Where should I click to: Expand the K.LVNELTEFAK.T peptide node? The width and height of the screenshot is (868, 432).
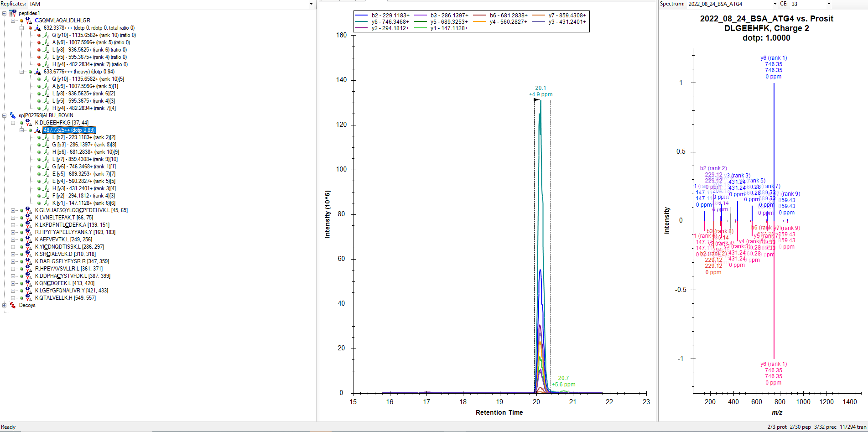[x=13, y=218]
